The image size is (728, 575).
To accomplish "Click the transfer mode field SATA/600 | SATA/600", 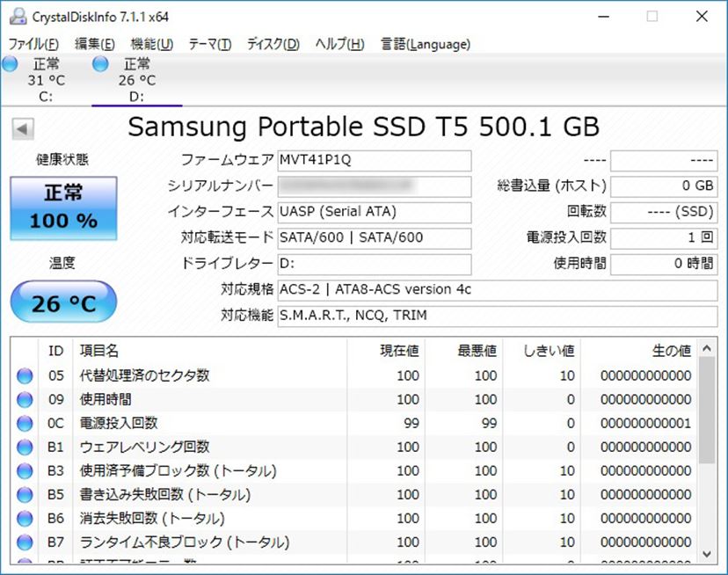I will click(375, 238).
